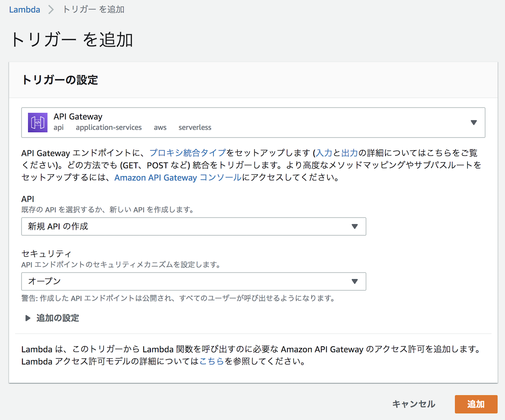Click the 警告 public endpoint warning text
This screenshot has width=505, height=420.
(x=178, y=298)
